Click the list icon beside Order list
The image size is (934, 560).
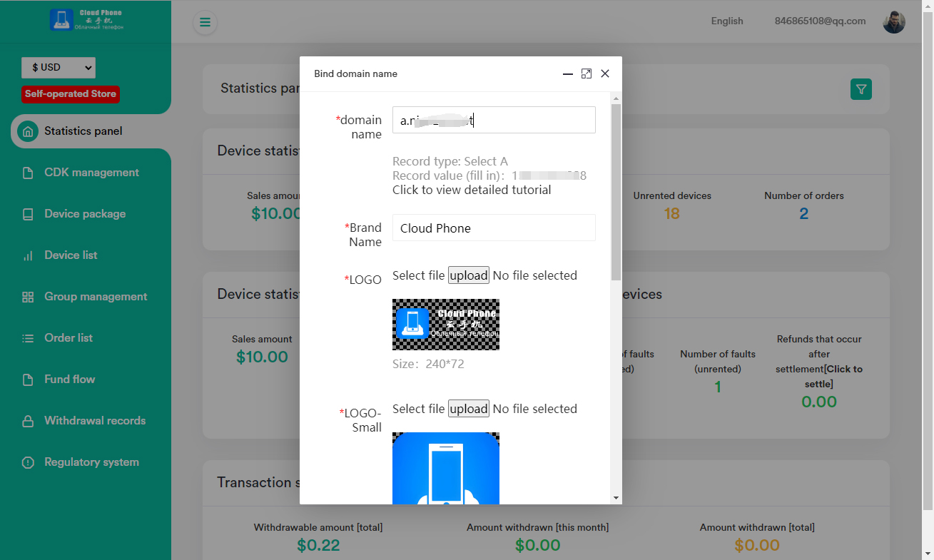point(28,338)
